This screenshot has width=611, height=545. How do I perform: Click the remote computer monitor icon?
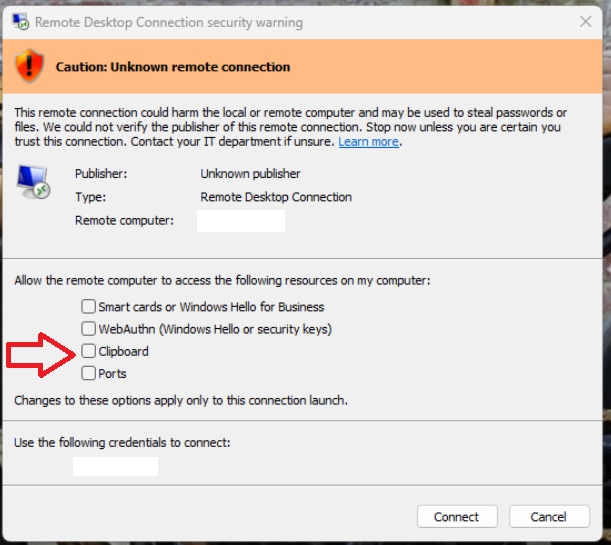(x=33, y=181)
